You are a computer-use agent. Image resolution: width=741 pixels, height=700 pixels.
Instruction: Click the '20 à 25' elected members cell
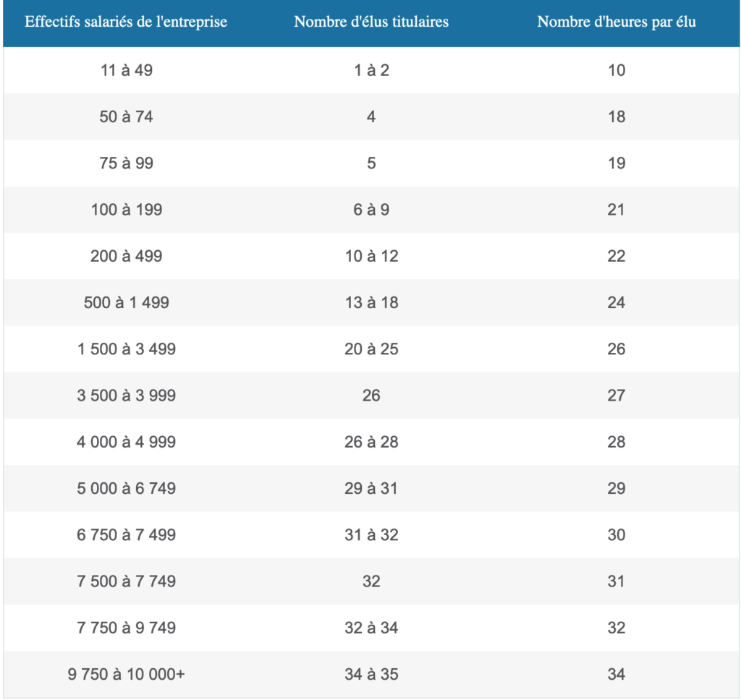pyautogui.click(x=371, y=349)
